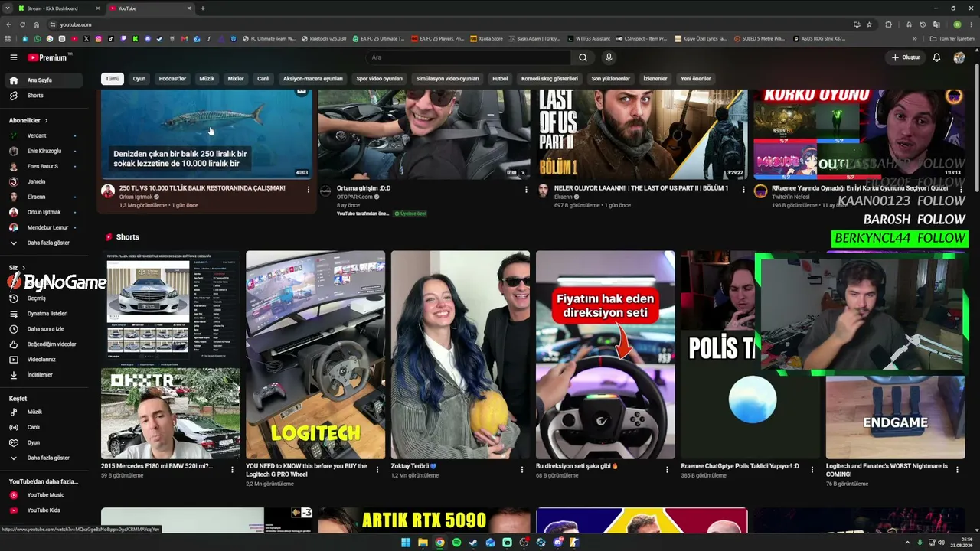Open Steam from the taskbar
Viewport: 980px width, 551px height.
473,543
